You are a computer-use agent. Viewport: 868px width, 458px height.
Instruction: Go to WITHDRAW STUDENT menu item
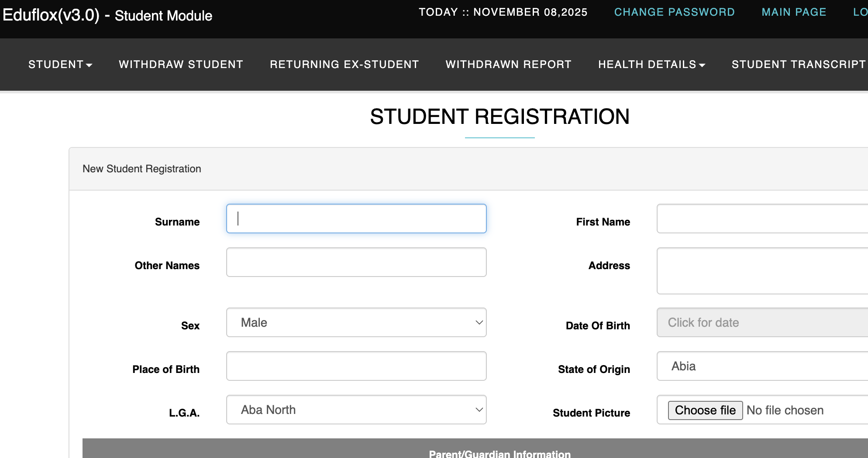(181, 65)
